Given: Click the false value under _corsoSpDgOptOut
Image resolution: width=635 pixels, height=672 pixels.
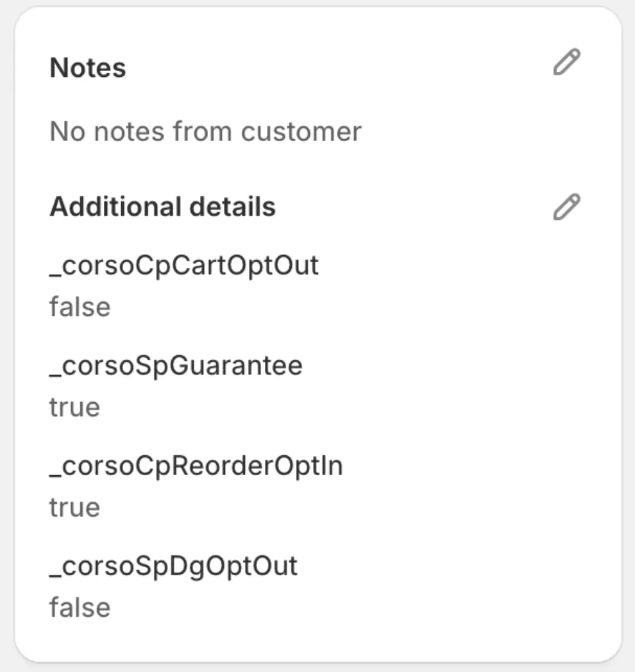Looking at the screenshot, I should click(x=80, y=607).
